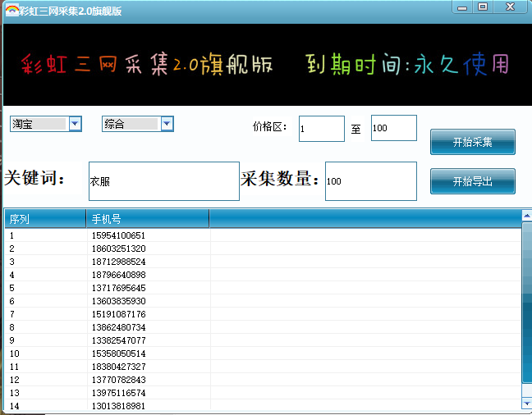Viewport: 532px width, 415px height.
Task: Click the 采集数量 quantity input field
Action: pyautogui.click(x=370, y=181)
